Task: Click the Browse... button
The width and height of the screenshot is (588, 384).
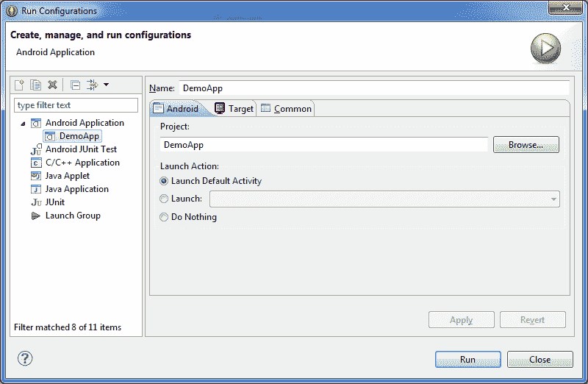Action: (x=526, y=145)
